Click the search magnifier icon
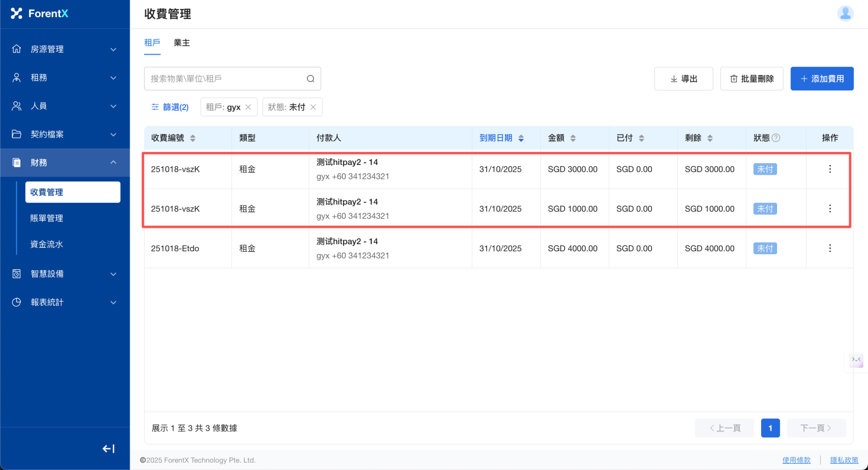 [311, 79]
